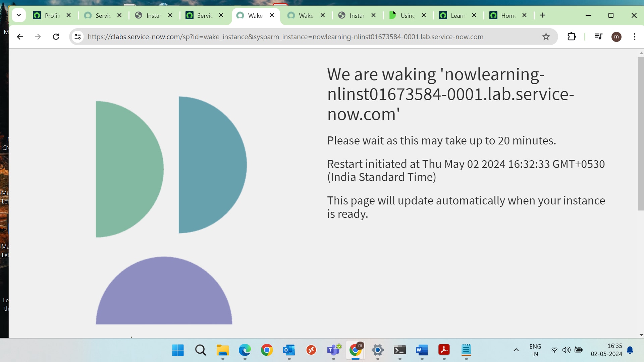
Task: Open a new browser tab
Action: (x=543, y=15)
